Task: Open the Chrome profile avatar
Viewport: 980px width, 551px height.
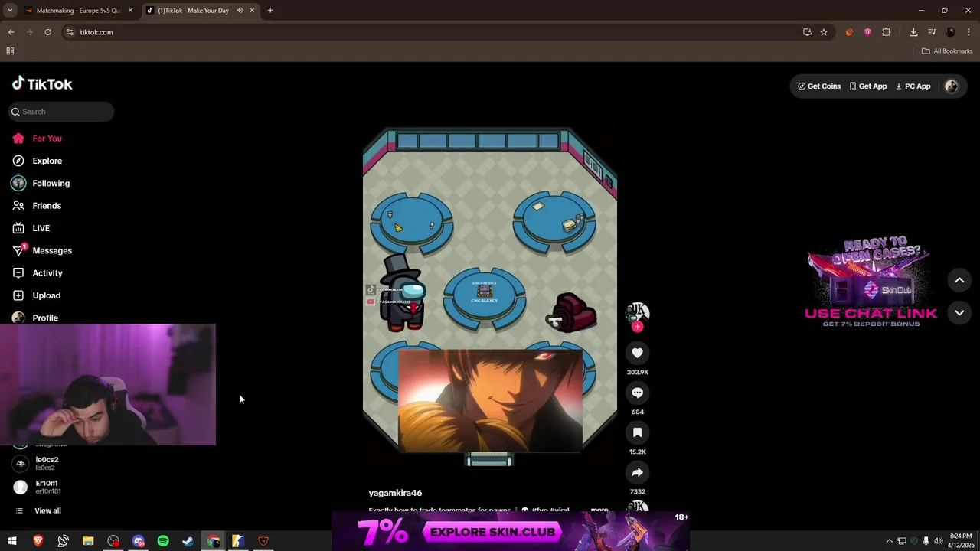Action: coord(951,32)
